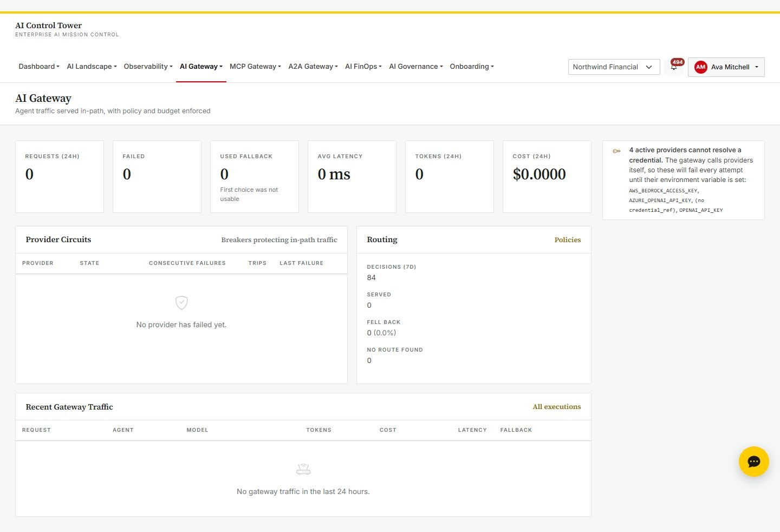
Task: Open the AI Gateway menu
Action: click(x=201, y=67)
